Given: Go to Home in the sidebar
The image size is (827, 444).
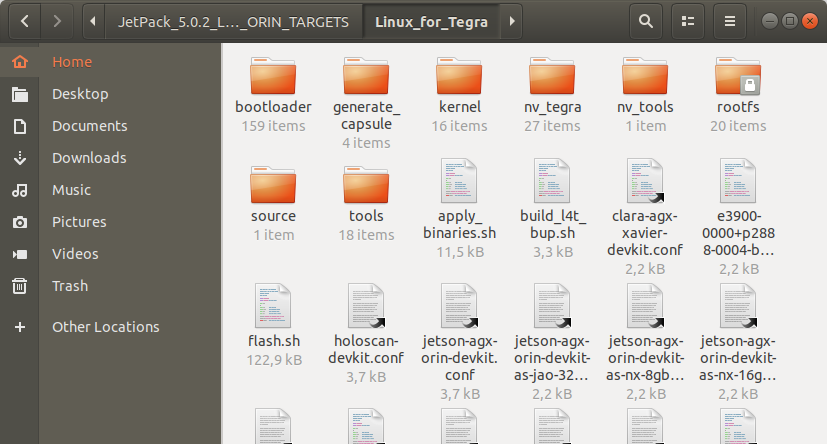Looking at the screenshot, I should pyautogui.click(x=72, y=62).
